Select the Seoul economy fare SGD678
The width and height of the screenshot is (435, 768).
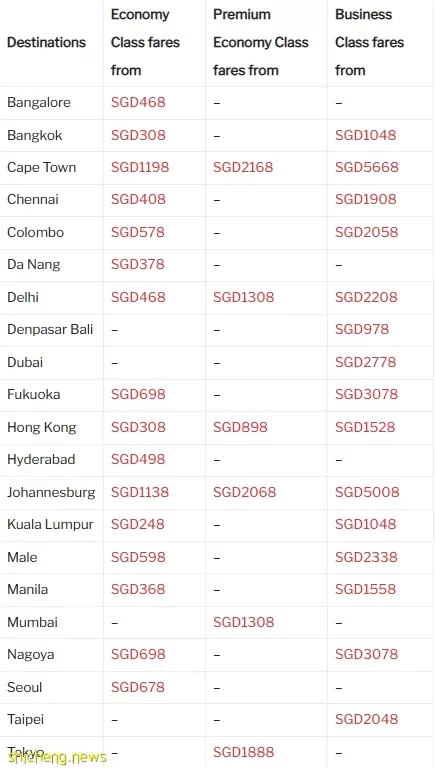pyautogui.click(x=138, y=687)
